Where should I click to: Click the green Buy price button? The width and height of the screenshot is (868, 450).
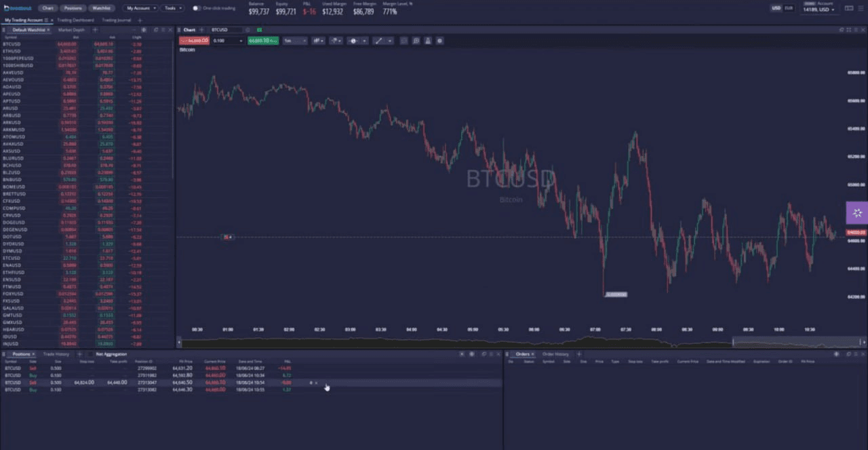click(263, 41)
